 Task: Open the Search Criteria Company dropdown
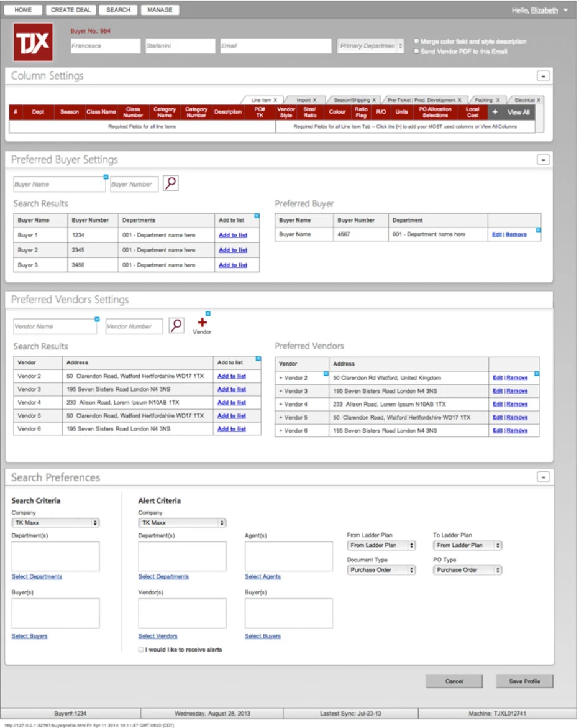pyautogui.click(x=55, y=523)
